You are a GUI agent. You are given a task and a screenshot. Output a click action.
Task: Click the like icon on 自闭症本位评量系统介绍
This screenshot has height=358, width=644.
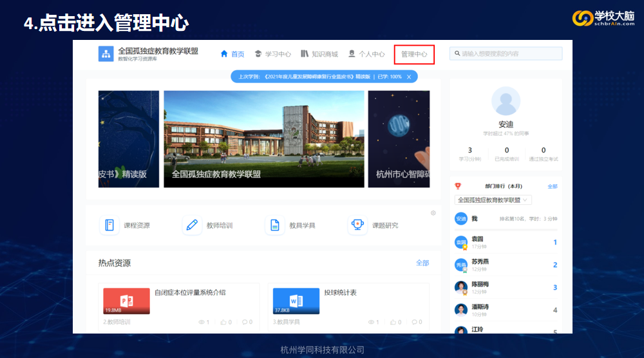coord(223,322)
